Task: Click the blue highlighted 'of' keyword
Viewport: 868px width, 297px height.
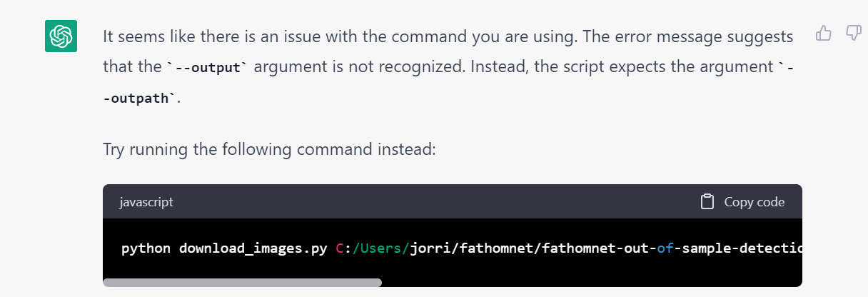Action: pos(664,248)
